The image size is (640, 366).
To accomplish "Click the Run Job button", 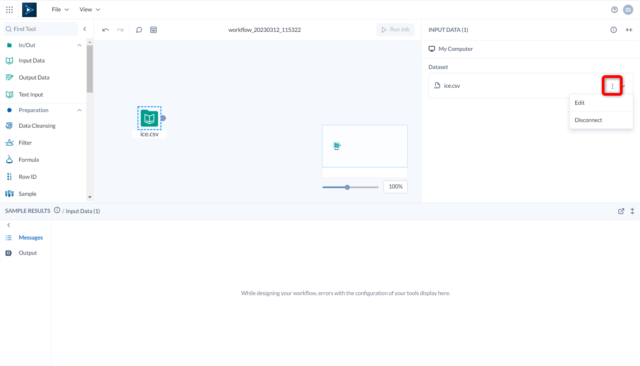I will tap(395, 29).
